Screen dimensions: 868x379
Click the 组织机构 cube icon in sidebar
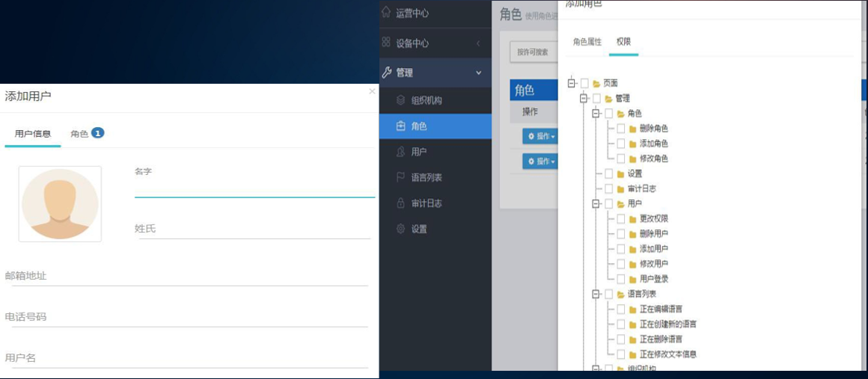400,100
